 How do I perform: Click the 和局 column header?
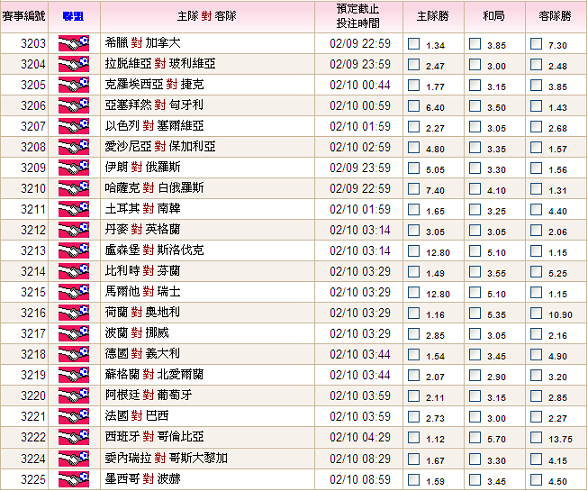pos(494,16)
